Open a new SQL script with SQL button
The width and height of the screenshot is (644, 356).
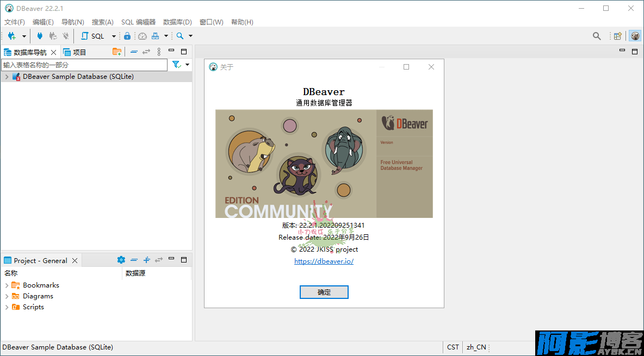[x=93, y=36]
